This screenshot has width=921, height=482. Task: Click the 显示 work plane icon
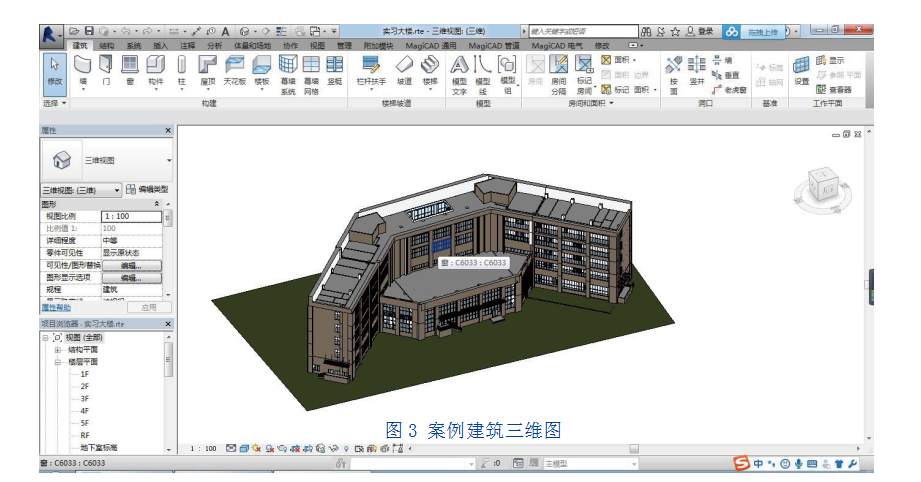(x=830, y=60)
